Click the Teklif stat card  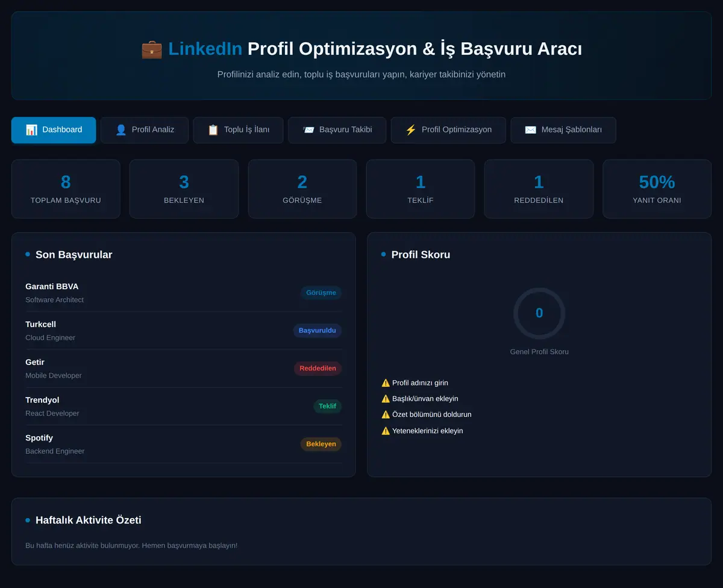(x=421, y=189)
